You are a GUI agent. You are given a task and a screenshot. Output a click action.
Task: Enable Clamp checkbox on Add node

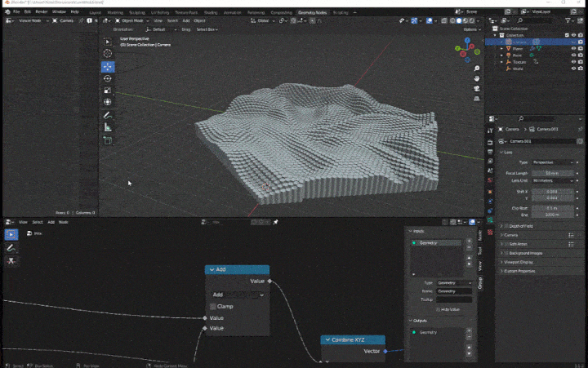tap(213, 306)
